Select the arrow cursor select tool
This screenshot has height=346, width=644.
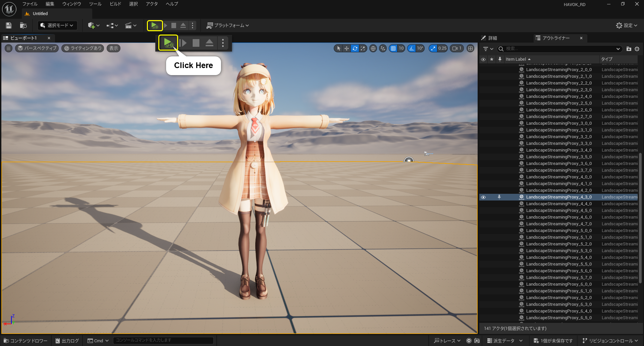coord(338,48)
